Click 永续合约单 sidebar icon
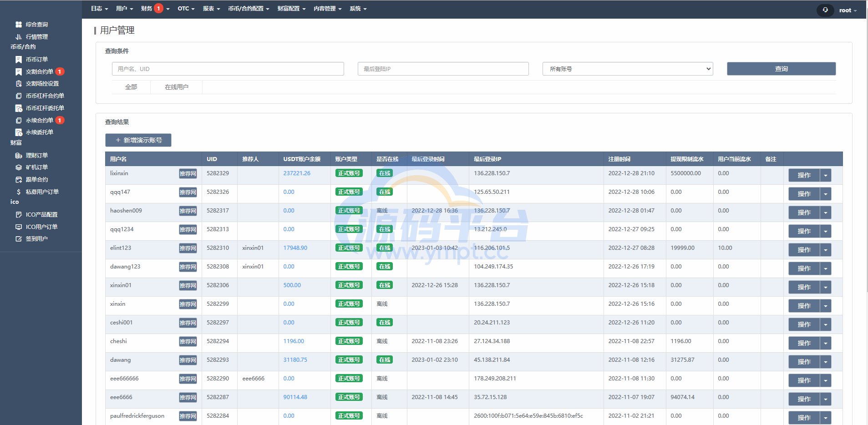 click(19, 121)
